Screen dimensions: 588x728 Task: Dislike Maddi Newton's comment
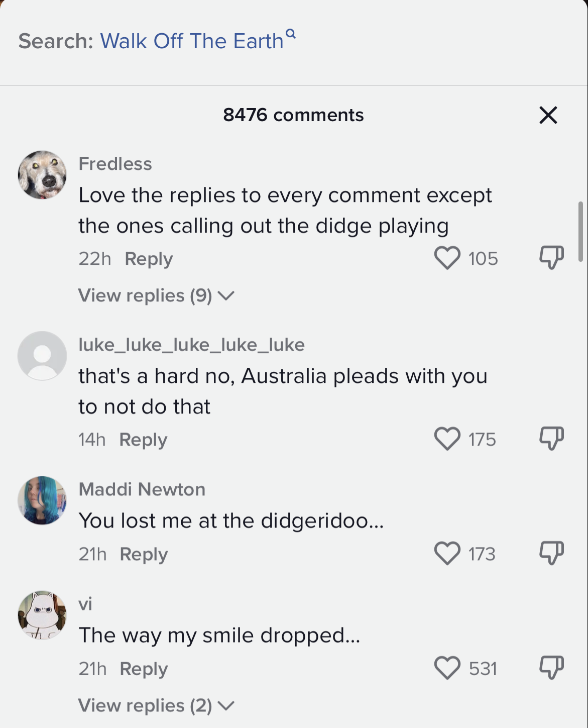tap(551, 553)
